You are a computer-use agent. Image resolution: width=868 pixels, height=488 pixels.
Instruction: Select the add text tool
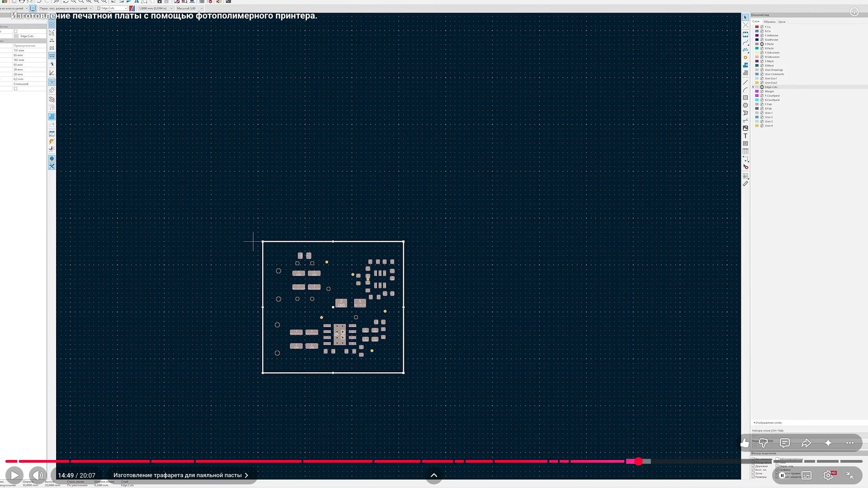[745, 136]
